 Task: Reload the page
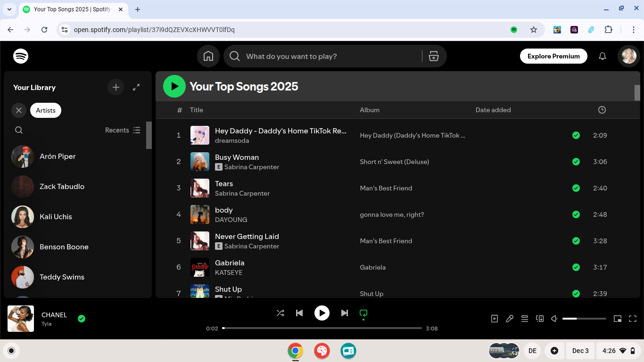[44, 30]
